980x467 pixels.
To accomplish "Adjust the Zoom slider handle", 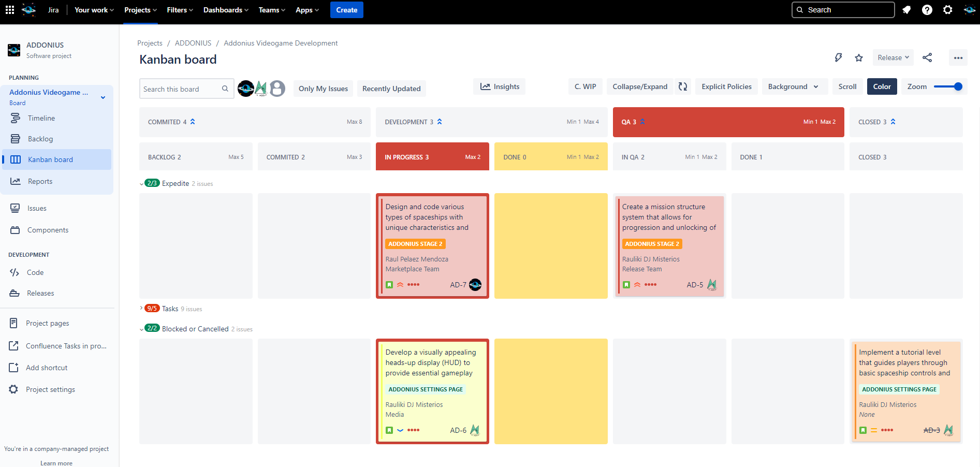I will (x=958, y=86).
